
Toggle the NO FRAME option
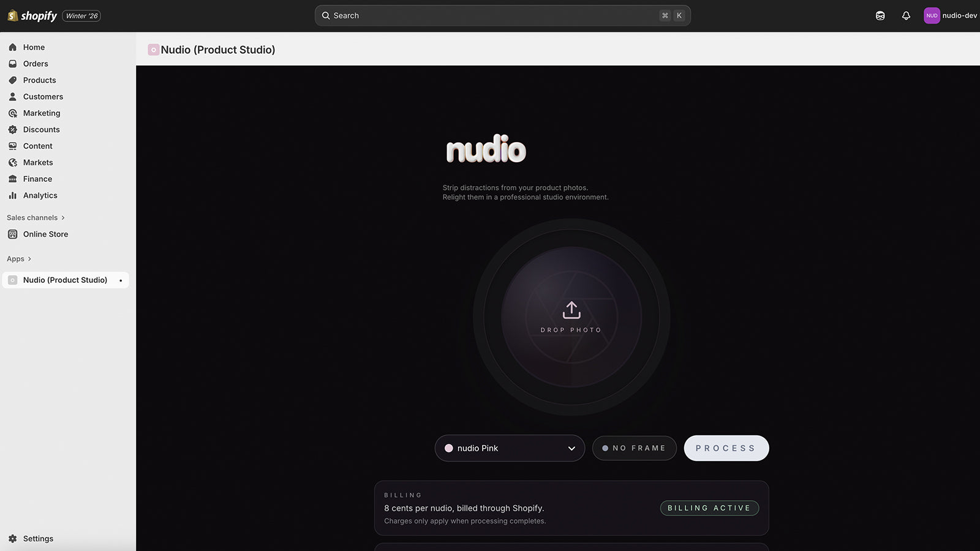(634, 448)
